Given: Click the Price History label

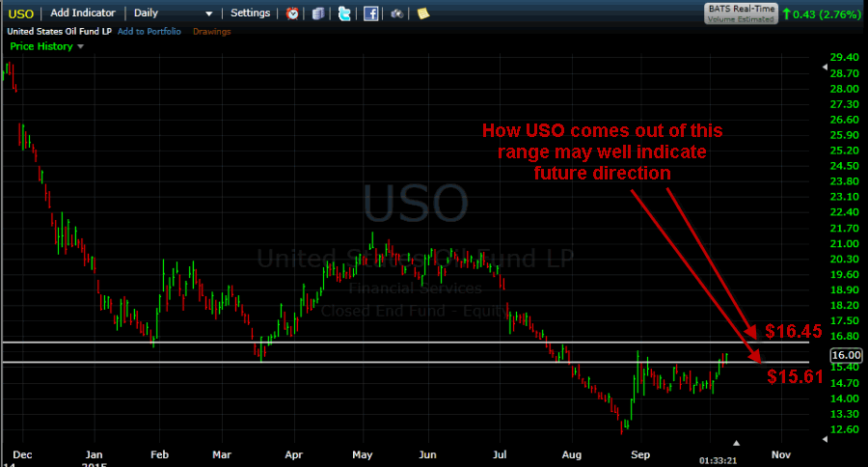Looking at the screenshot, I should (x=41, y=46).
